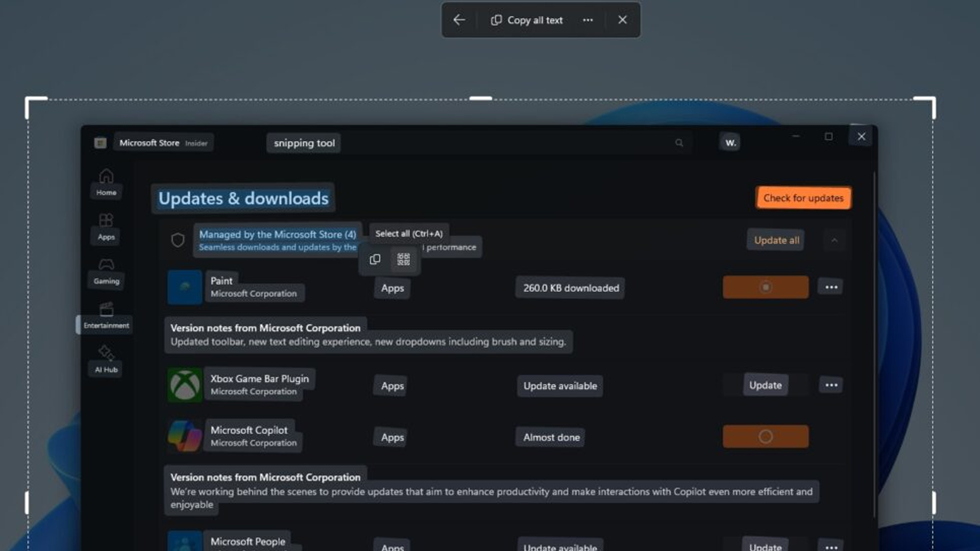Viewport: 980px width, 551px height.
Task: Update the Xbox Game Bar Plugin
Action: [765, 385]
